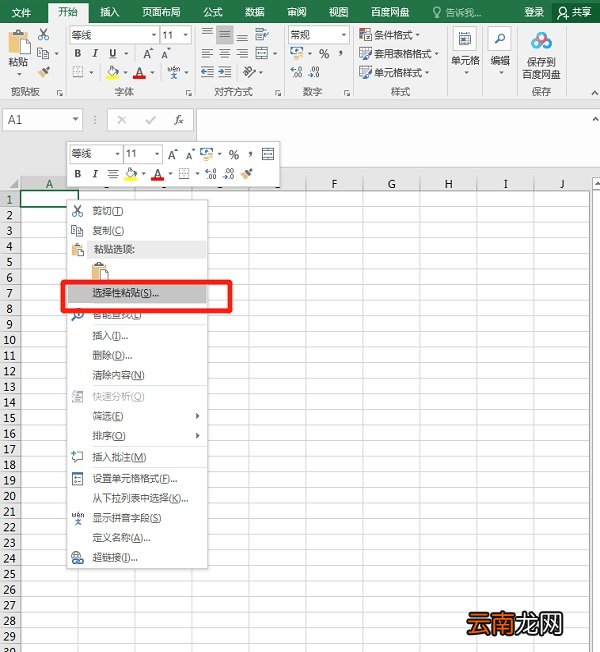This screenshot has width=600, height=652.
Task: Click the Wrap Text icon in ribbon
Action: 262,35
